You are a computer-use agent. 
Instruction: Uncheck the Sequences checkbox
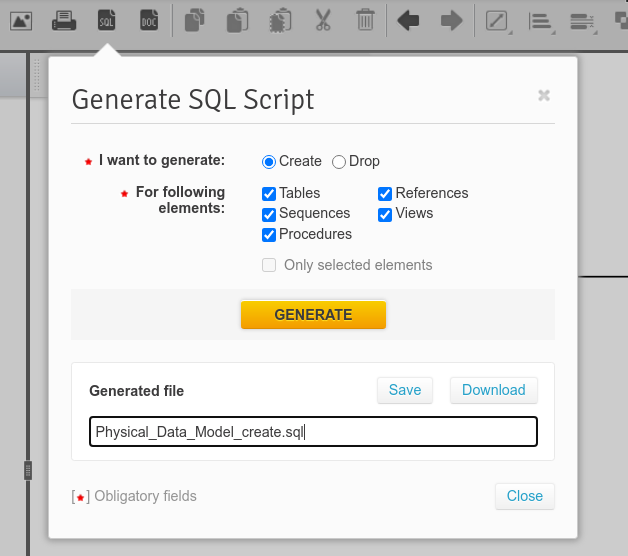(269, 215)
